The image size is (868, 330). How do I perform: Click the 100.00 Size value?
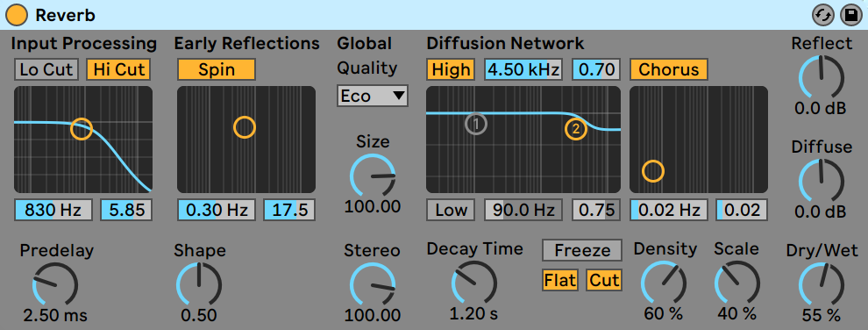tap(373, 206)
